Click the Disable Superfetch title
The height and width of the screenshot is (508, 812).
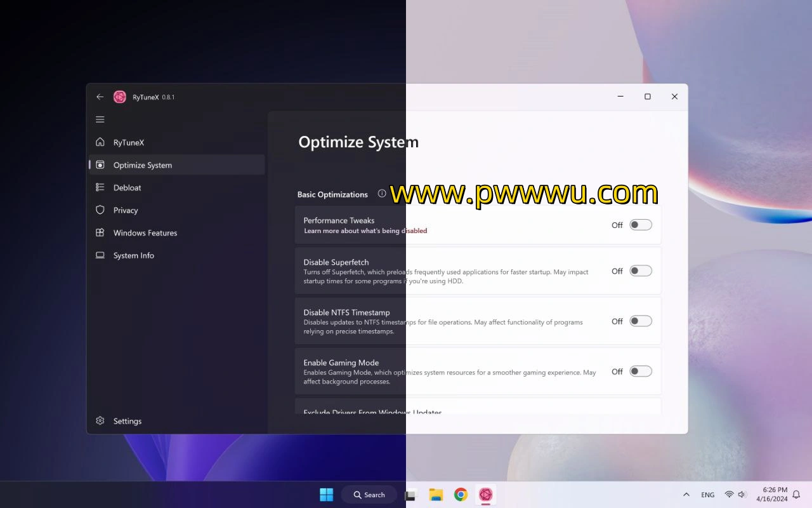(336, 262)
